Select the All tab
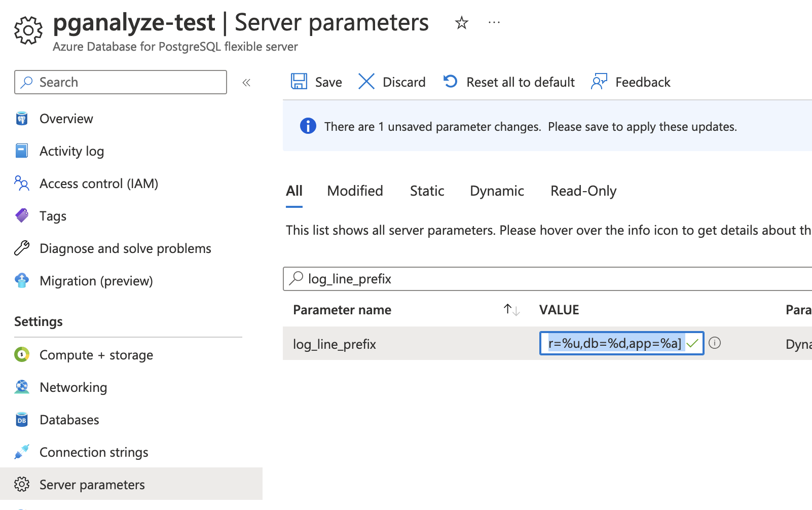Image resolution: width=812 pixels, height=510 pixels. (294, 191)
